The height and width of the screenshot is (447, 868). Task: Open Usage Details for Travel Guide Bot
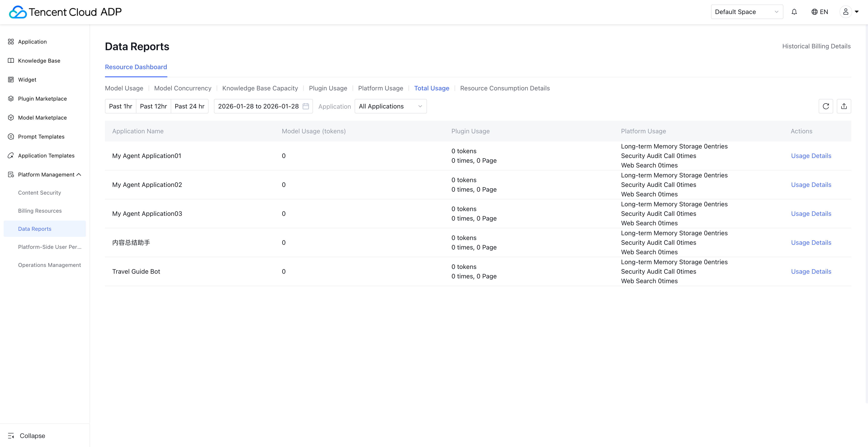(x=811, y=271)
